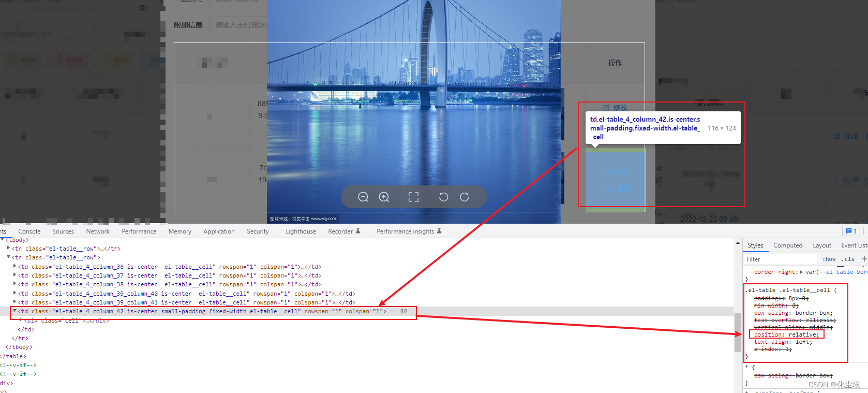Expand the div class="cell" node
The image size is (868, 393).
click(x=21, y=320)
